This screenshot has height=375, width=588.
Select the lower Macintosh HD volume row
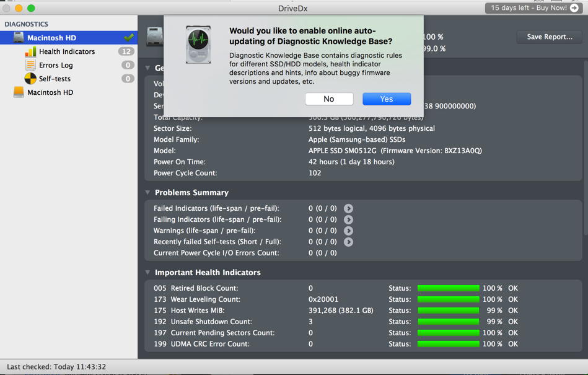pos(69,92)
